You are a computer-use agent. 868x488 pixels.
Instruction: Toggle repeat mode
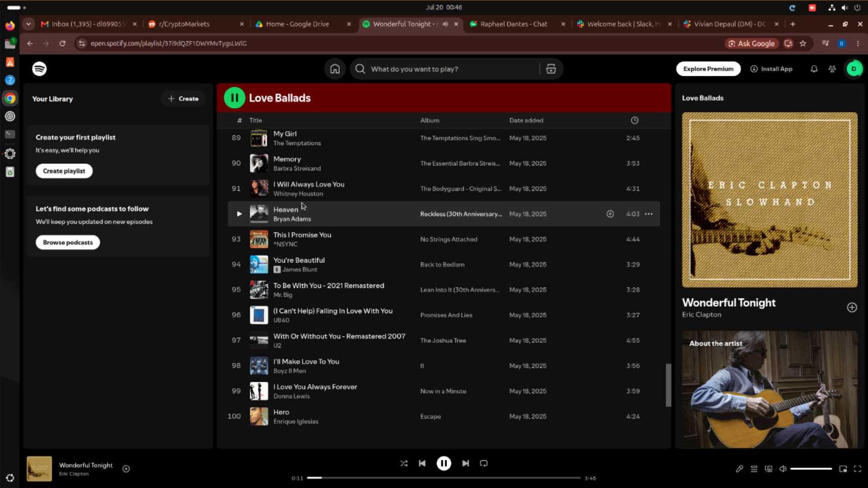[484, 463]
